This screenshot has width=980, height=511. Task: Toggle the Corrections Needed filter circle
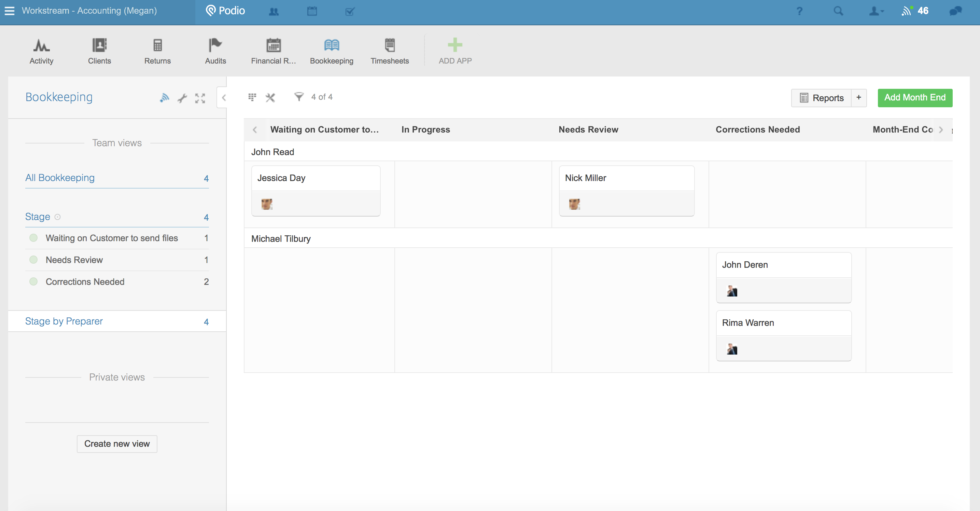click(33, 281)
